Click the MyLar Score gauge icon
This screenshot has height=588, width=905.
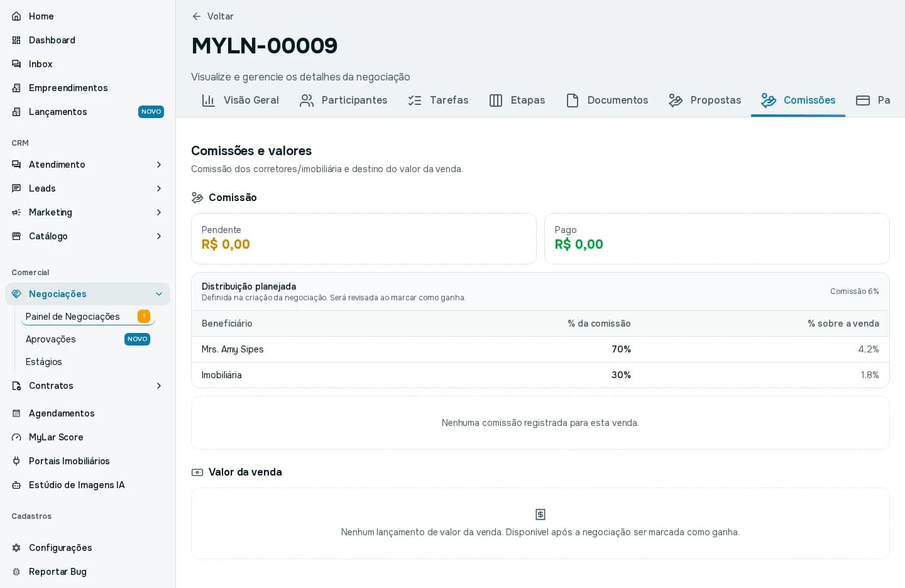(16, 437)
